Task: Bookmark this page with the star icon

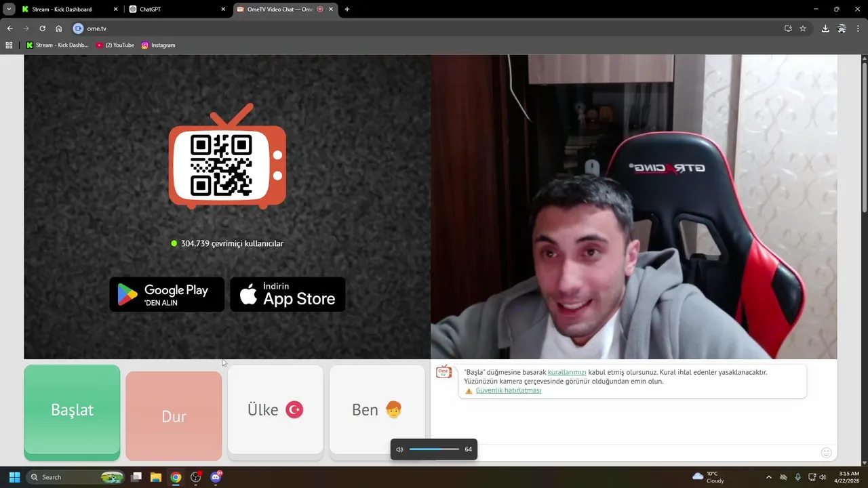Action: 803,28
